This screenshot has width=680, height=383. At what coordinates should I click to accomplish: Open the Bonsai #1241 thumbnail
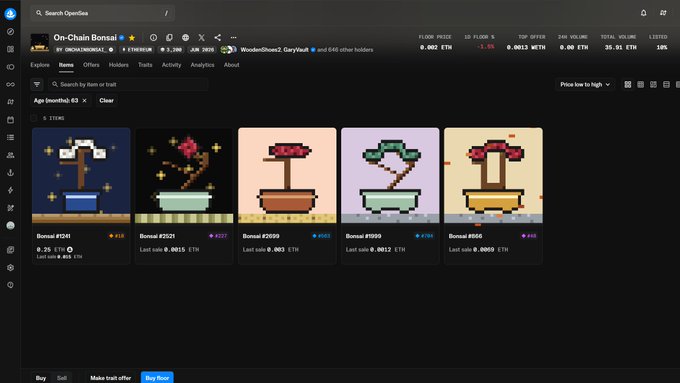[x=81, y=176]
